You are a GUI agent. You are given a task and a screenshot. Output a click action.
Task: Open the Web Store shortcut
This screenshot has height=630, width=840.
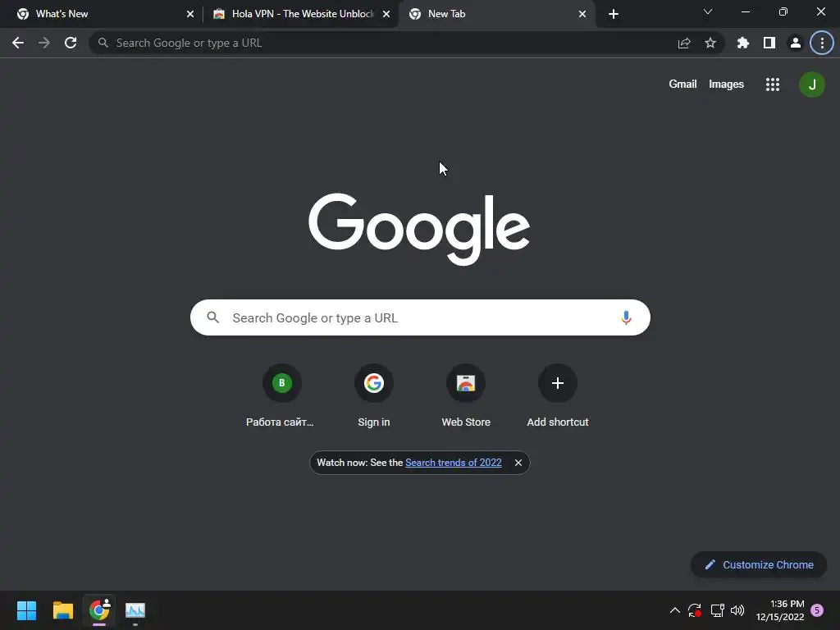466,396
